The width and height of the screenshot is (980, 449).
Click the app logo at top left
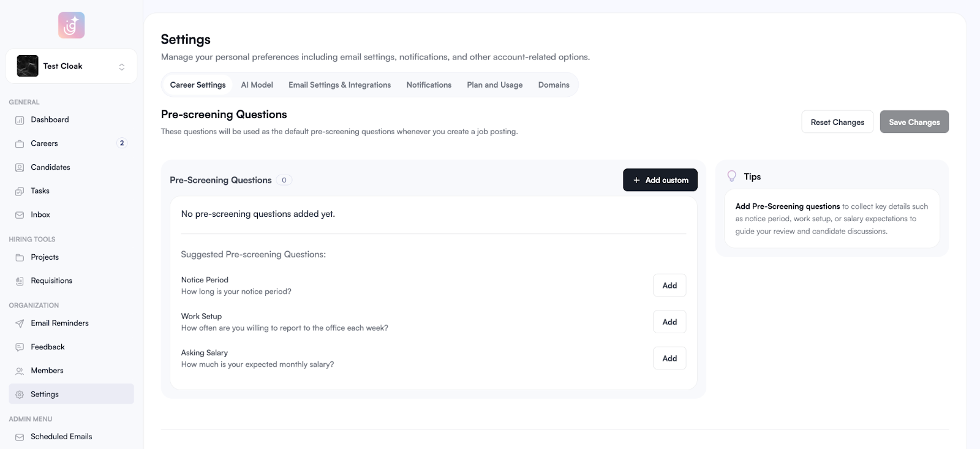(71, 25)
